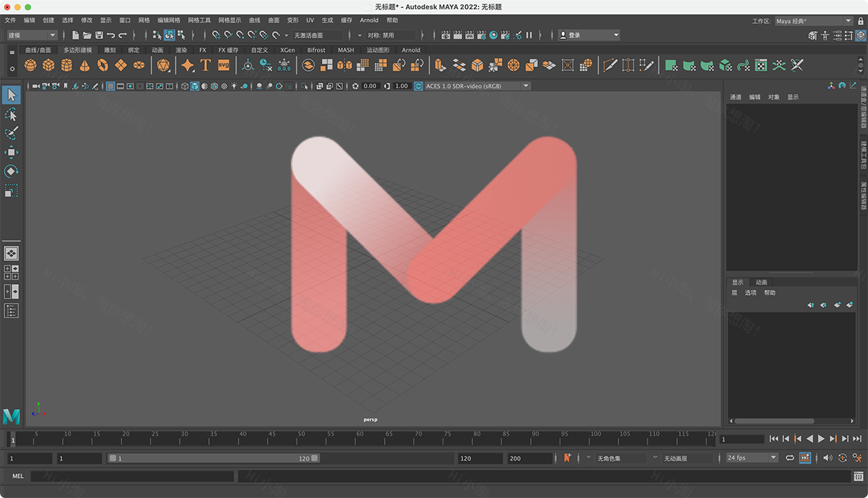
Task: Select the Move tool in the toolbox
Action: pos(11,152)
